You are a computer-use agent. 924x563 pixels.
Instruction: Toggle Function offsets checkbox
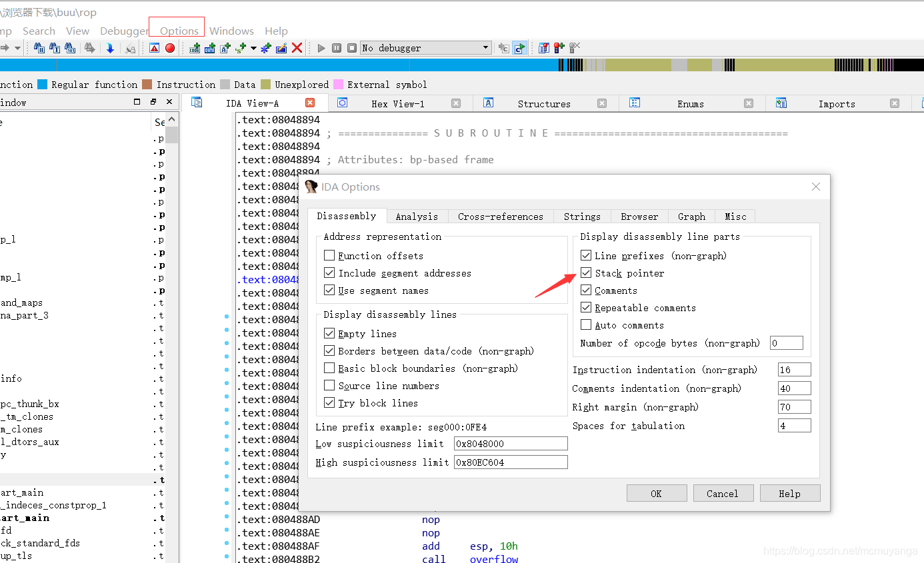(329, 255)
